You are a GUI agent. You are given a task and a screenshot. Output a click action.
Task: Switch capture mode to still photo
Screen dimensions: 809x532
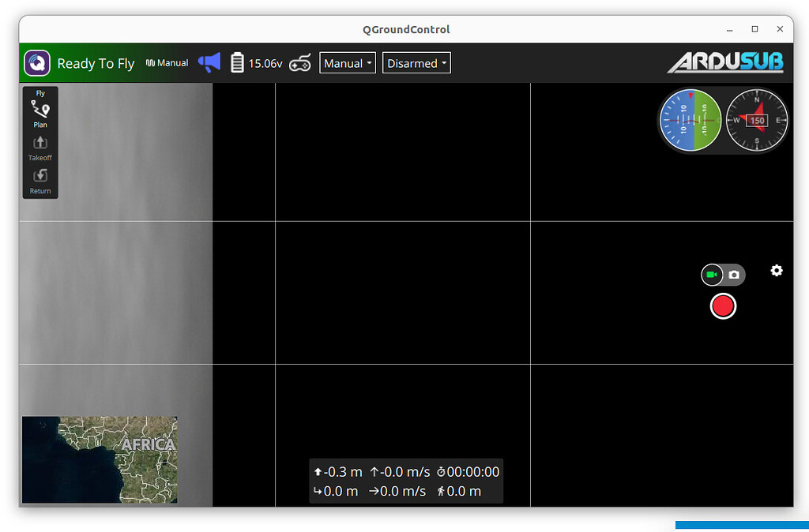click(734, 275)
